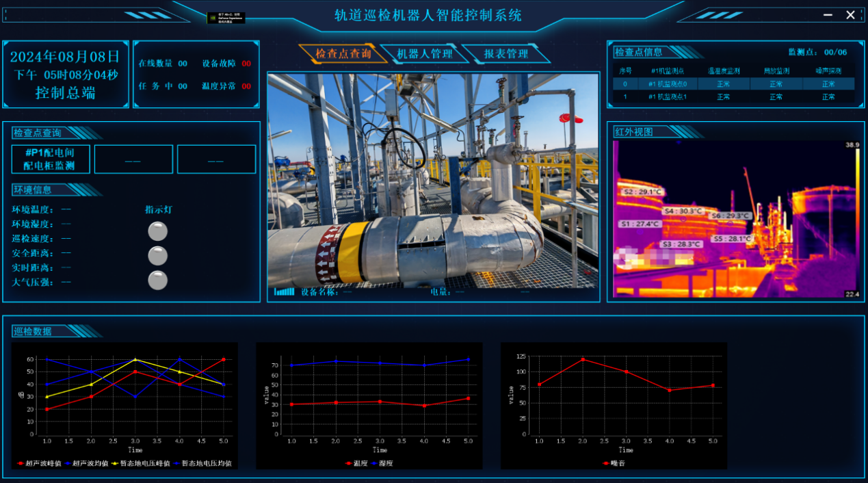Click the NVIDIA GeForce overlay notification

226,18
